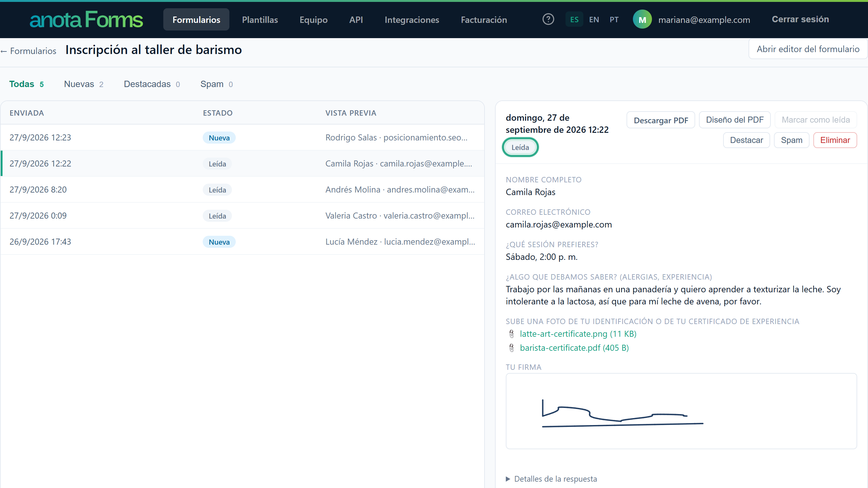
Task: Open the API page
Action: 356,20
